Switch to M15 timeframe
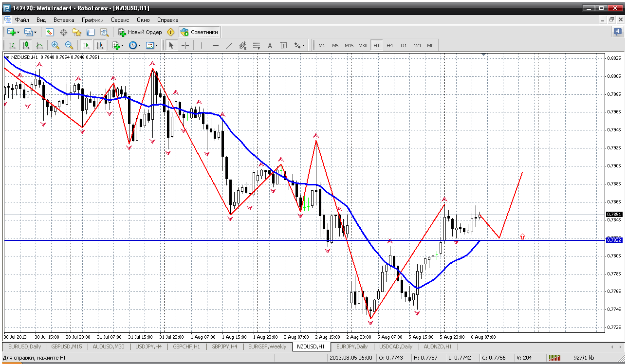627x364 pixels. [x=349, y=45]
